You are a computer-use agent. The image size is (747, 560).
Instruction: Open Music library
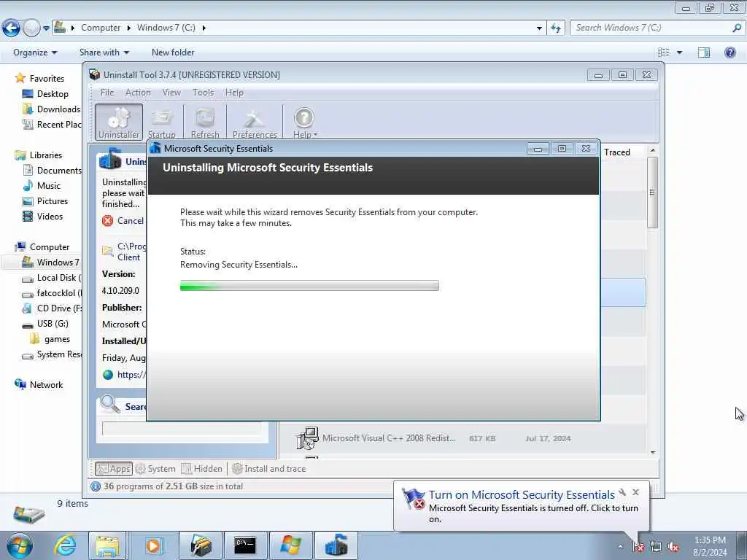click(42, 186)
